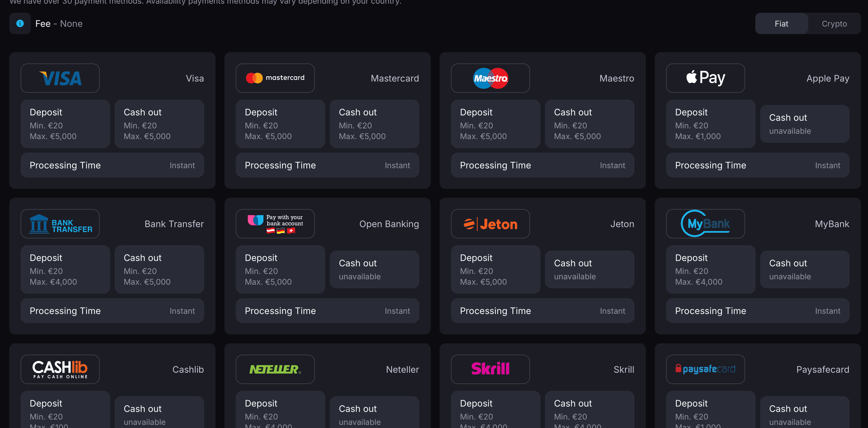Switch to the Crypto payments tab
The height and width of the screenshot is (428, 868).
click(834, 24)
